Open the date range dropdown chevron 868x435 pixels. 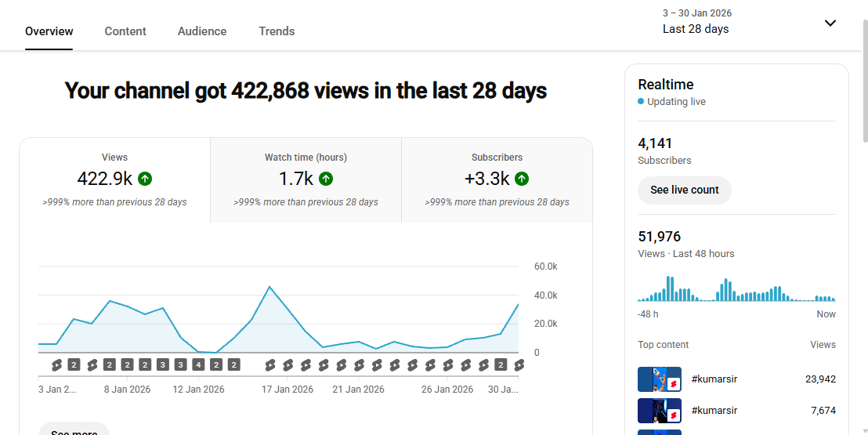pyautogui.click(x=830, y=23)
